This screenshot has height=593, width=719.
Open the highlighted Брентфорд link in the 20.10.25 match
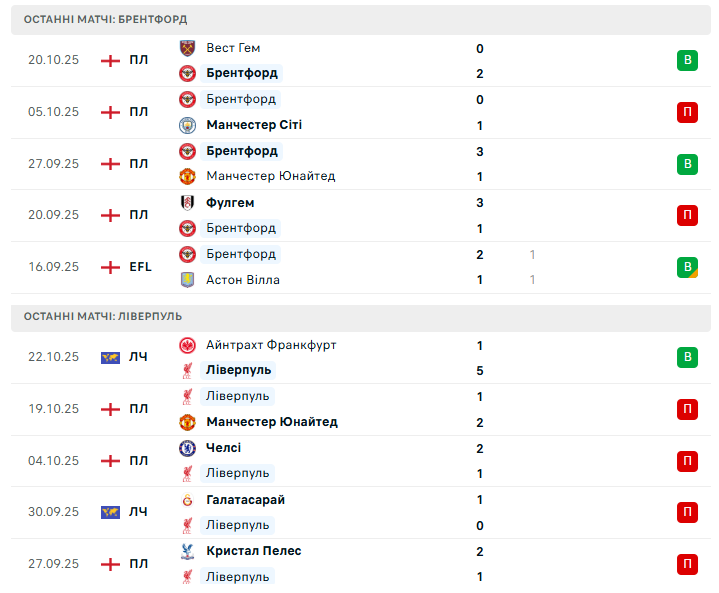click(242, 73)
